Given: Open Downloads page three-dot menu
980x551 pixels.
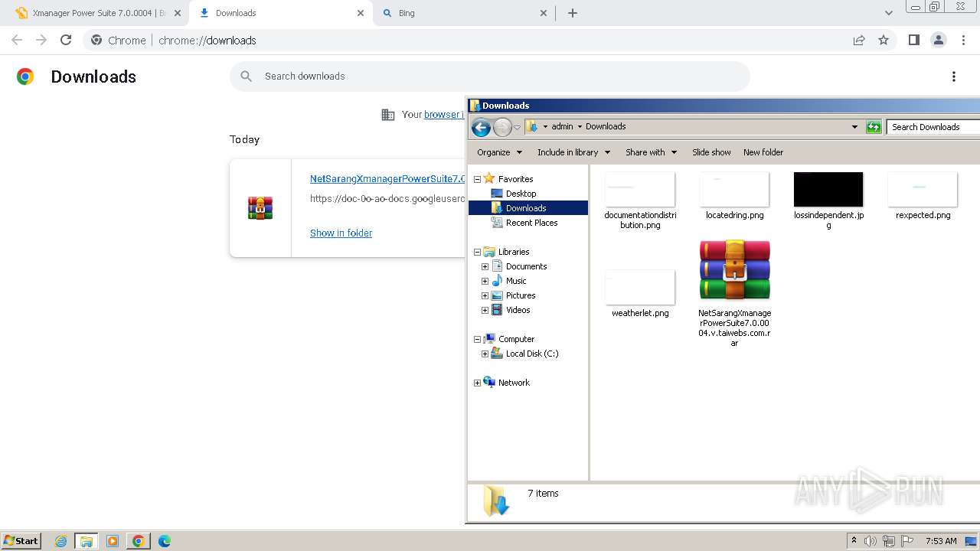Looking at the screenshot, I should point(954,77).
